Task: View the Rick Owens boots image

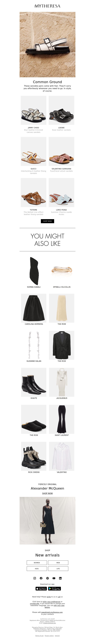Action: point(34,456)
